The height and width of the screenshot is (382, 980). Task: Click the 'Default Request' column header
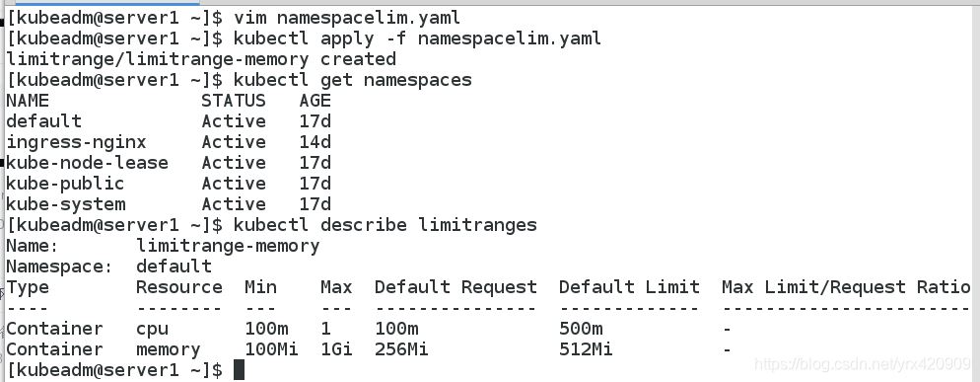(x=455, y=287)
